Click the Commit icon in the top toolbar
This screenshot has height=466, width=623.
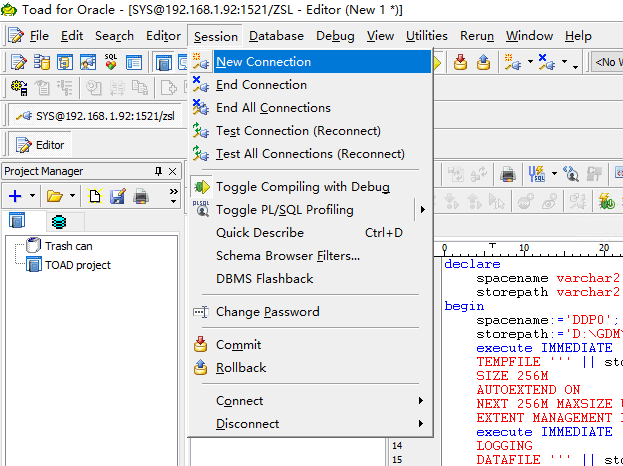coord(460,62)
